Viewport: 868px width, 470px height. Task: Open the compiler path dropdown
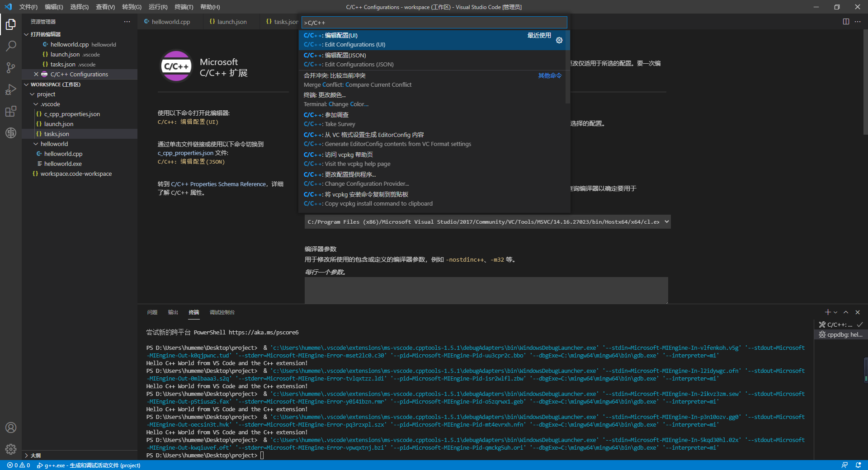487,222
